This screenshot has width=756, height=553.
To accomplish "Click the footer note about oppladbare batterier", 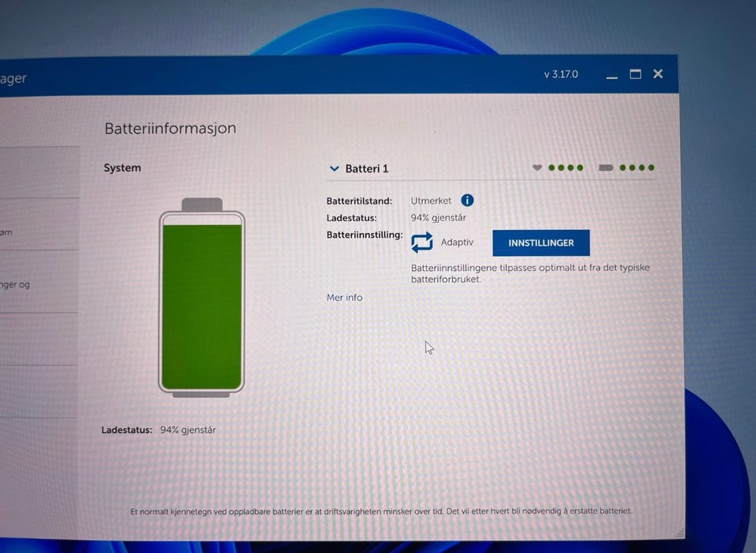I will 380,511.
